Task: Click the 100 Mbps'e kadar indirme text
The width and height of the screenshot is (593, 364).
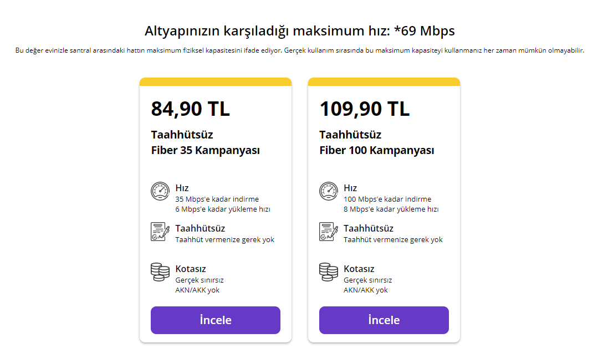Action: pos(387,199)
